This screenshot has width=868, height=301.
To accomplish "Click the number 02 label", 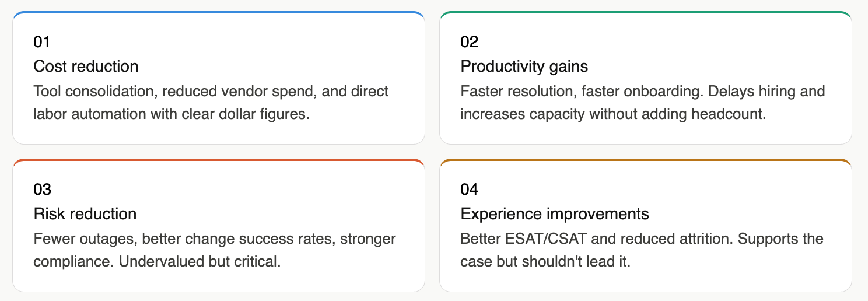I will (x=469, y=42).
